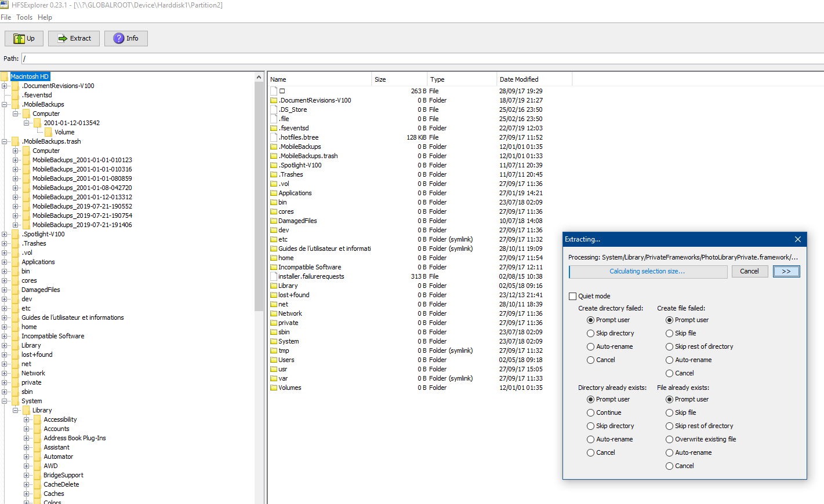This screenshot has width=824, height=504.
Task: Select Skip directory under Create directory failed
Action: (x=590, y=333)
